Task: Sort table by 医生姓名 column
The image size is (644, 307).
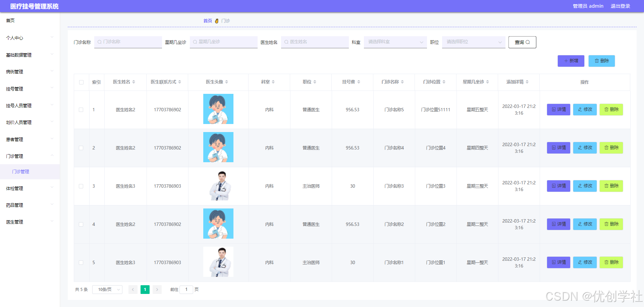Action: [x=133, y=82]
